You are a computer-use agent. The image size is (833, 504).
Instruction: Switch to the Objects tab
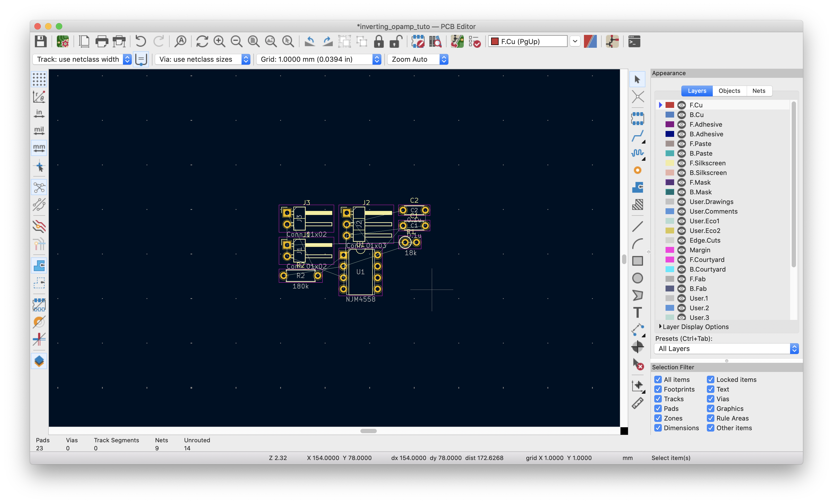click(x=728, y=90)
